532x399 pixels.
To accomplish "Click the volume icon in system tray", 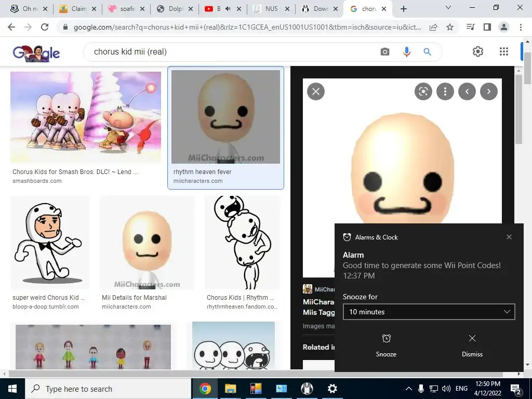I will point(446,389).
